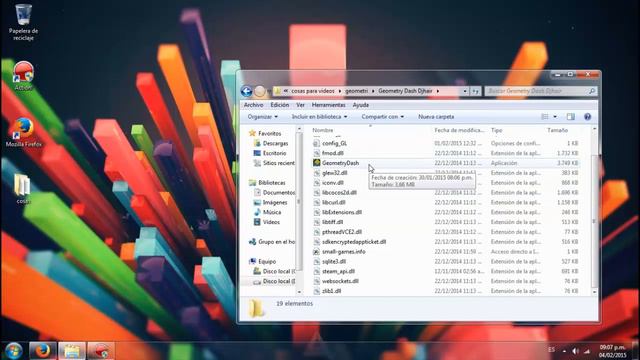Open the Help question mark icon

pyautogui.click(x=587, y=117)
